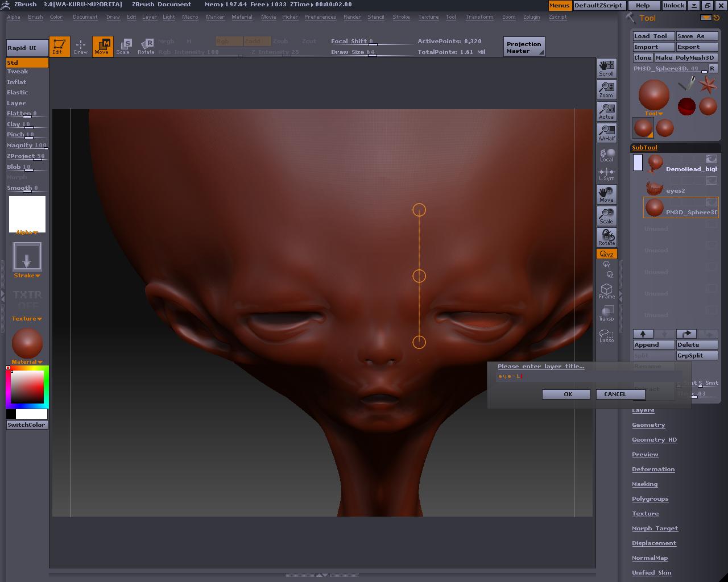Frame the model in the canvas
Screen dimensions: 728x582
coord(606,292)
